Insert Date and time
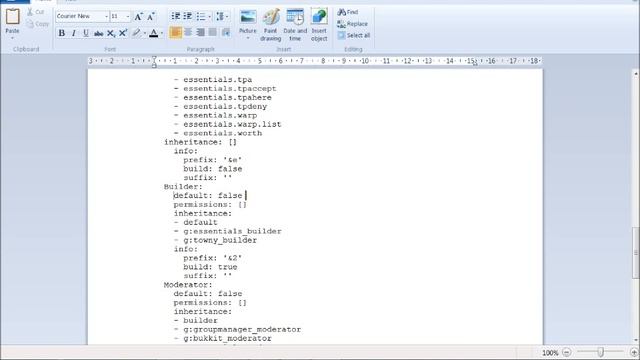Viewport: 640px width, 360px height. click(295, 25)
